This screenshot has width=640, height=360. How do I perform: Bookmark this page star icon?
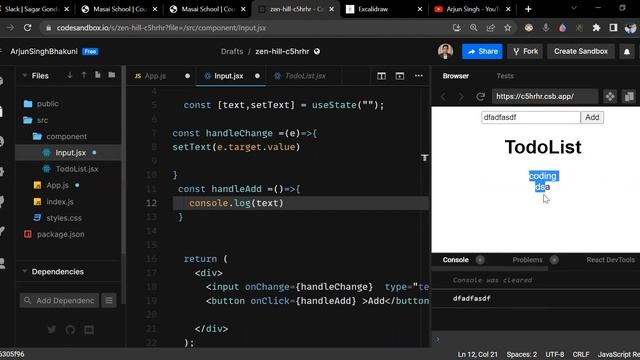tap(507, 28)
